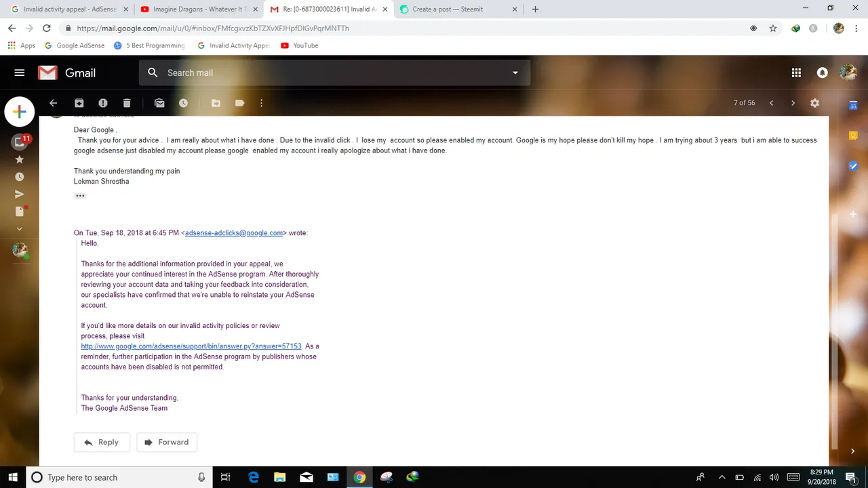Click the Windows taskbar search box
Screen dimensions: 868x488
pyautogui.click(x=119, y=477)
